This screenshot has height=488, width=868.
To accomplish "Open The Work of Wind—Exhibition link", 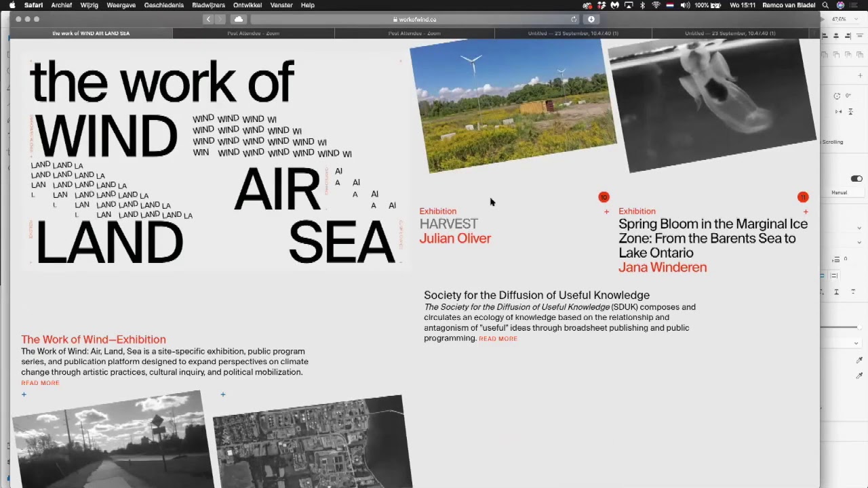I will click(94, 340).
